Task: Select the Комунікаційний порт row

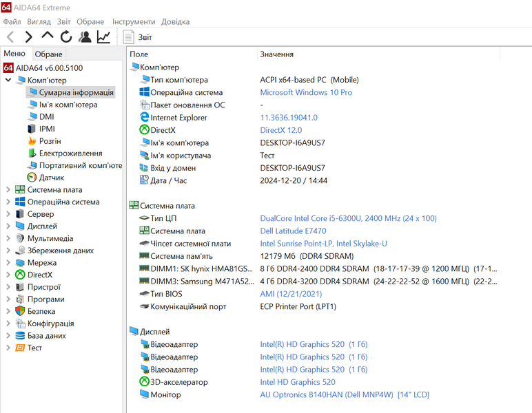Action: pyautogui.click(x=238, y=306)
